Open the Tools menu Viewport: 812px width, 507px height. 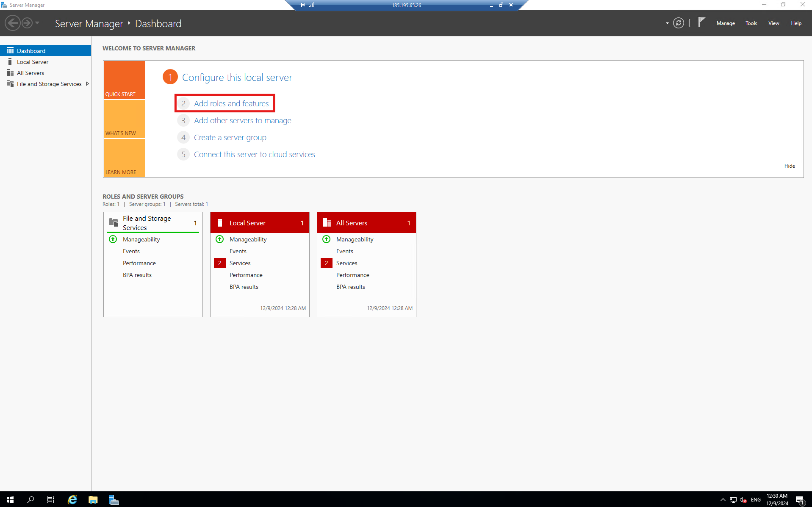coord(751,23)
